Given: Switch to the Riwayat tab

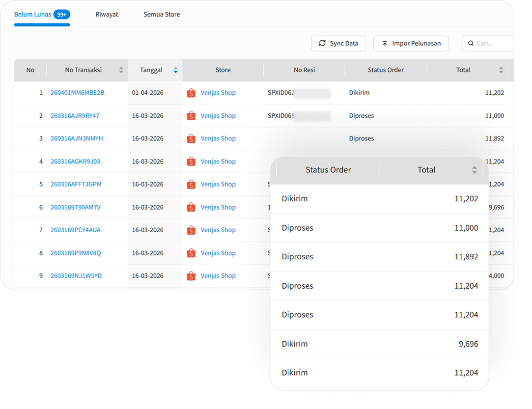Looking at the screenshot, I should click(x=107, y=14).
